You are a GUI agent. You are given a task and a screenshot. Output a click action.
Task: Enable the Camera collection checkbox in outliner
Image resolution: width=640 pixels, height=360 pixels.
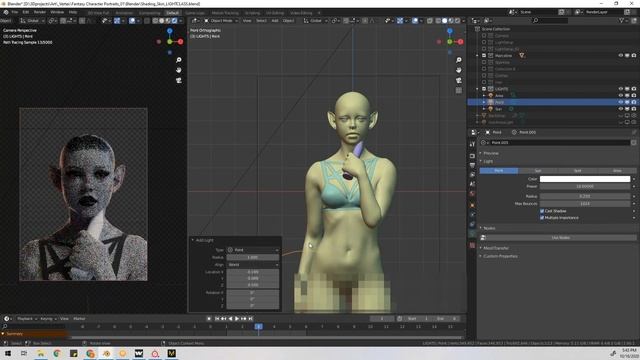click(484, 36)
